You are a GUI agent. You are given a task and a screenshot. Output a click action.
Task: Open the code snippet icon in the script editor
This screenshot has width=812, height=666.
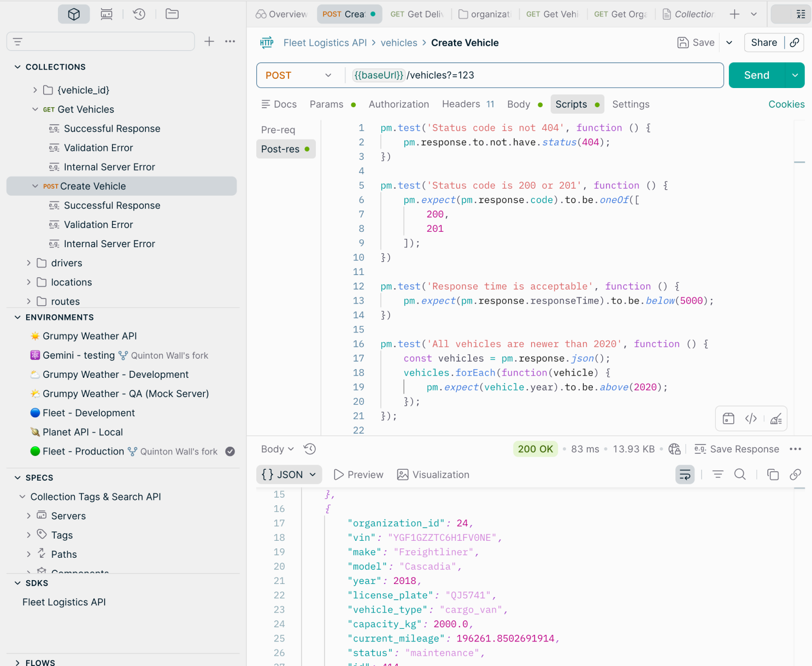coord(751,418)
